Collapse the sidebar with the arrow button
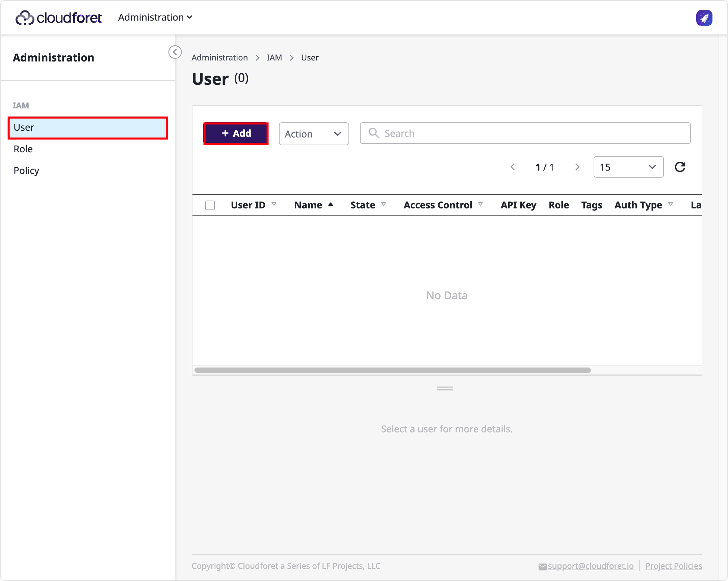The image size is (728, 581). point(175,52)
